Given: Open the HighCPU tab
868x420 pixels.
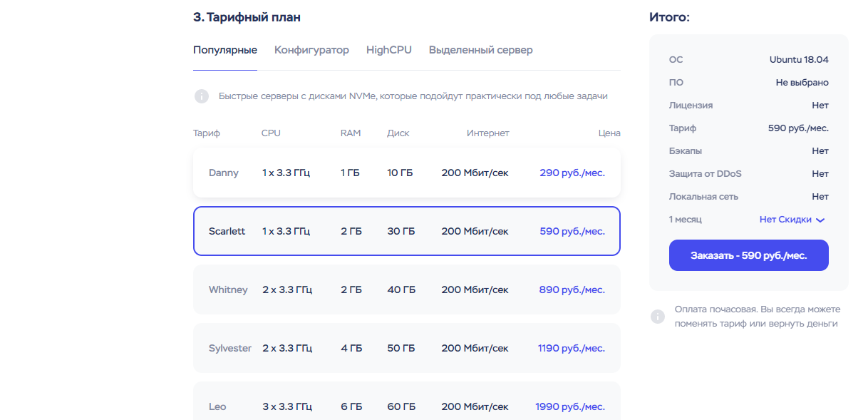Looking at the screenshot, I should (x=388, y=50).
